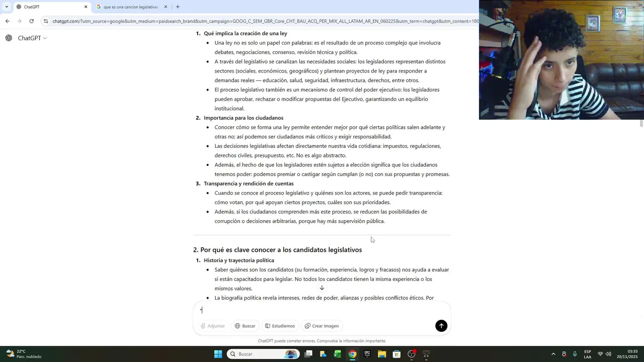View site information icon in address bar
The height and width of the screenshot is (362, 644).
tap(46, 21)
